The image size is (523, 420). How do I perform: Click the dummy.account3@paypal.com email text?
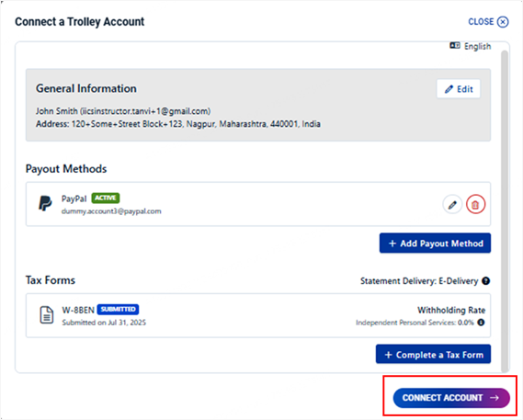coord(111,211)
